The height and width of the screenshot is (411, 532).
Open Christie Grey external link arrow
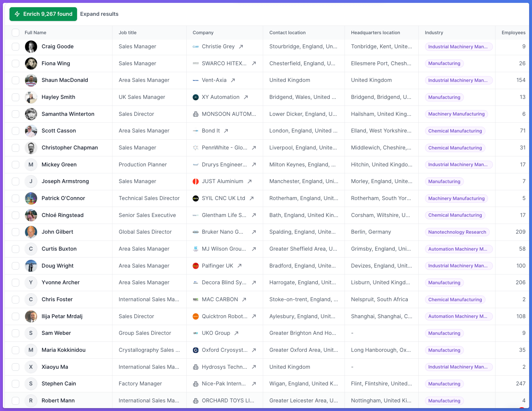point(241,47)
